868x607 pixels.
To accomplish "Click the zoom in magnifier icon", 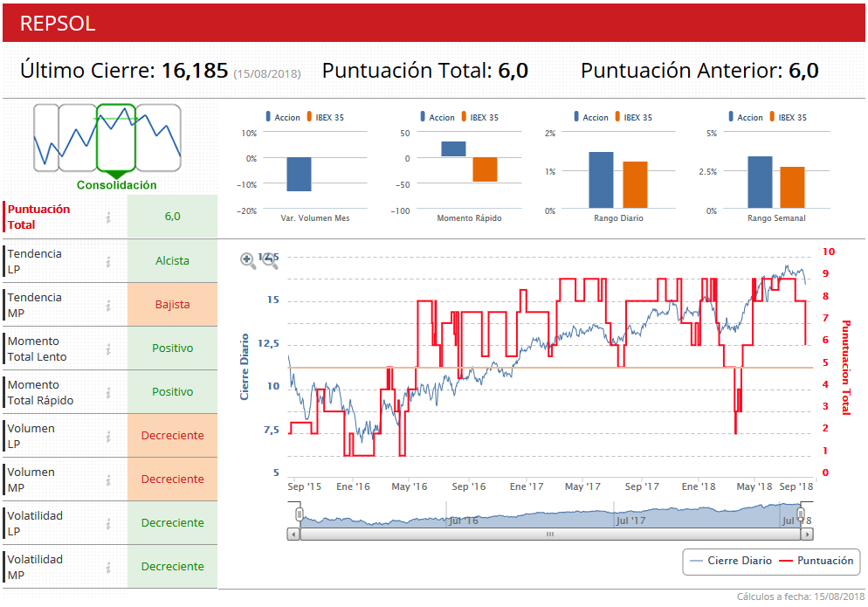I will pyautogui.click(x=247, y=260).
